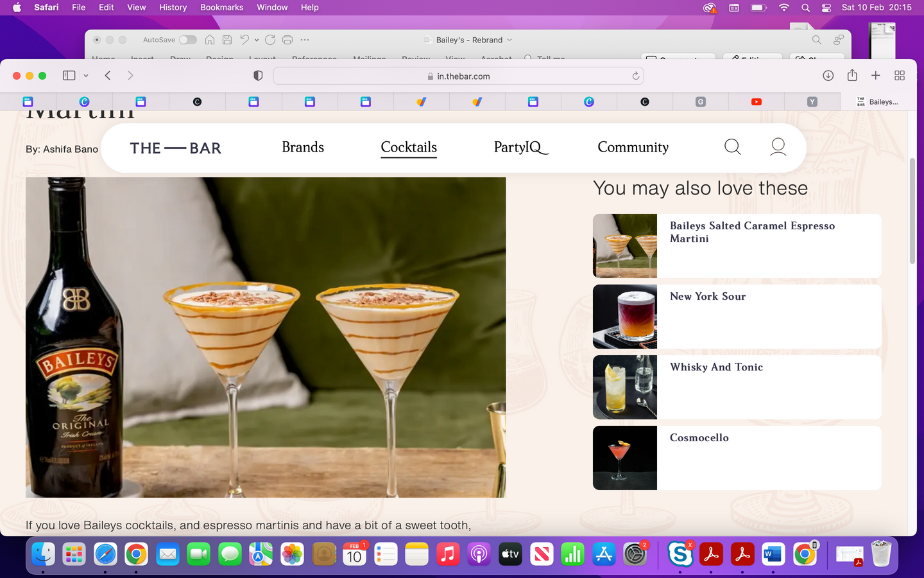Go back to the previous page in Safari
The width and height of the screenshot is (924, 578).
[x=108, y=76]
